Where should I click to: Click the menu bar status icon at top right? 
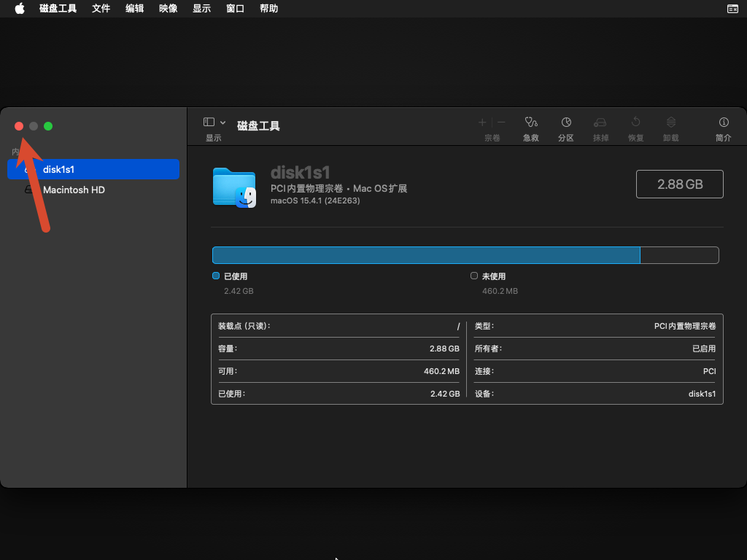pyautogui.click(x=732, y=9)
